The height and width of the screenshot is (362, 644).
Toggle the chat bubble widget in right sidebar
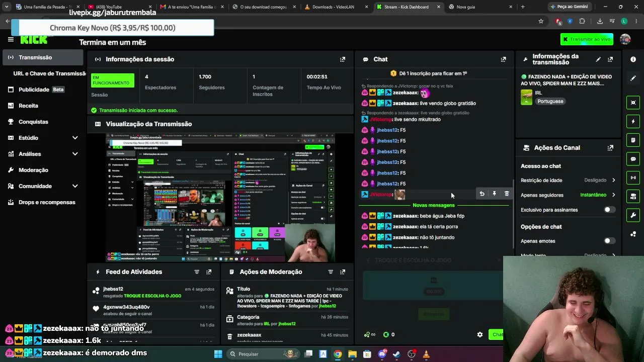(633, 159)
